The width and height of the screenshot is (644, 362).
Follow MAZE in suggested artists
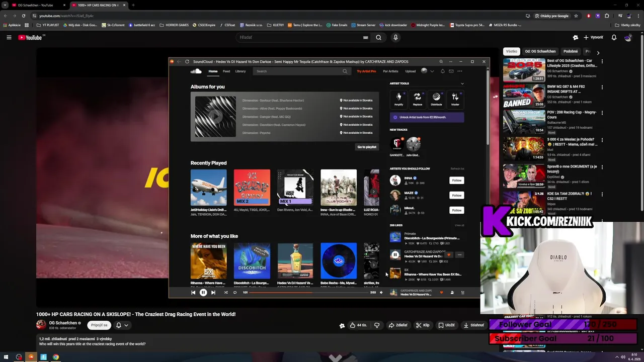(x=456, y=195)
